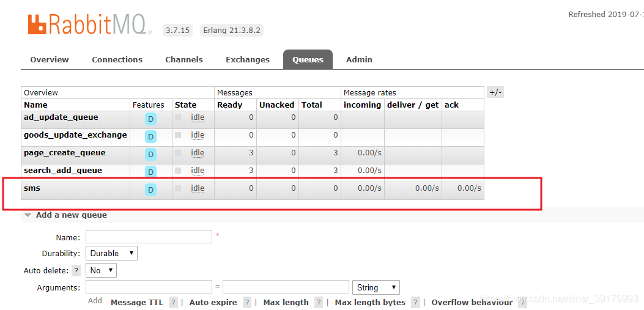Click the Max length bytes help question mark

[416, 303]
